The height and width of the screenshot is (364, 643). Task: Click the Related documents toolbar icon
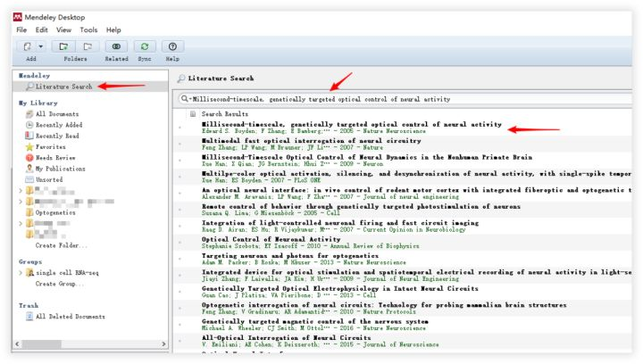[x=116, y=46]
